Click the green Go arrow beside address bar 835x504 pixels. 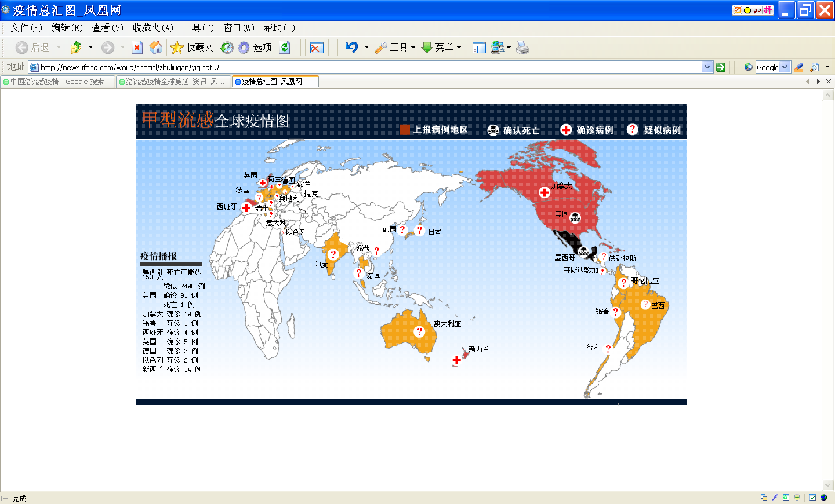(x=721, y=67)
